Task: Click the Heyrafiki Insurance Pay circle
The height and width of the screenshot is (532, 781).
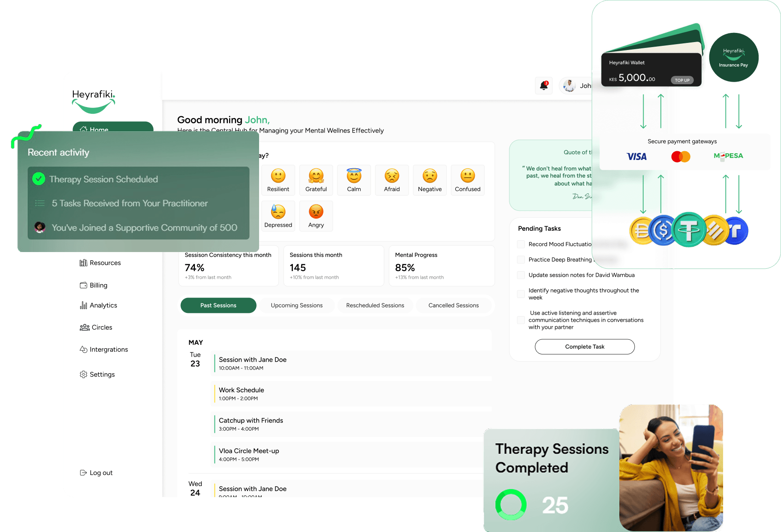Action: point(734,57)
